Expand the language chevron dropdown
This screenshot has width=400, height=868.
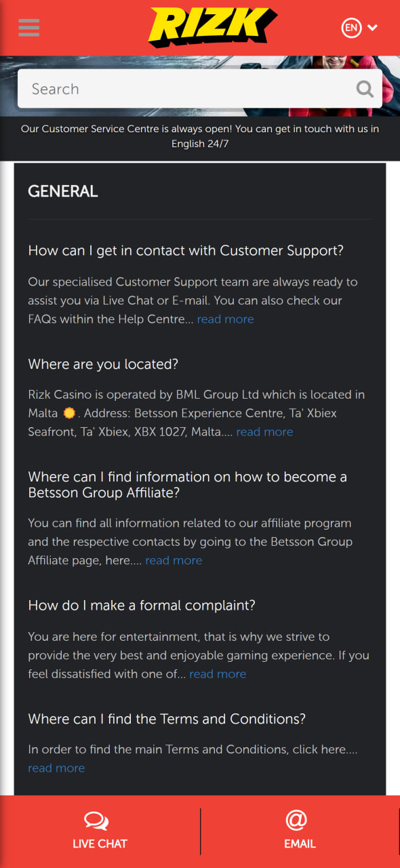(372, 28)
